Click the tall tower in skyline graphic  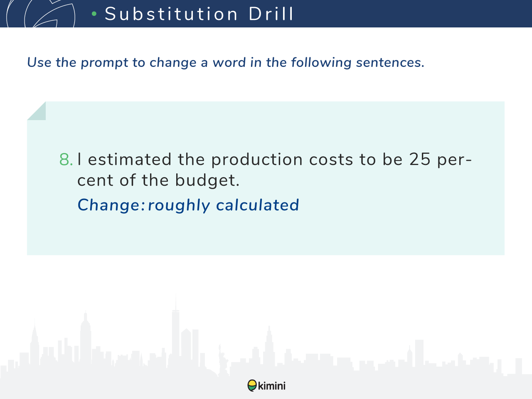[176, 328]
